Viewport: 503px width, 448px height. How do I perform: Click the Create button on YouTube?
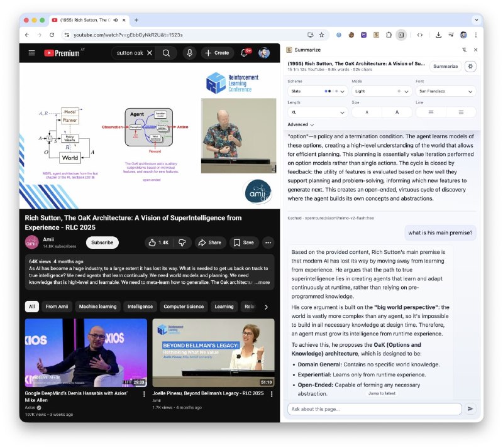coord(217,53)
